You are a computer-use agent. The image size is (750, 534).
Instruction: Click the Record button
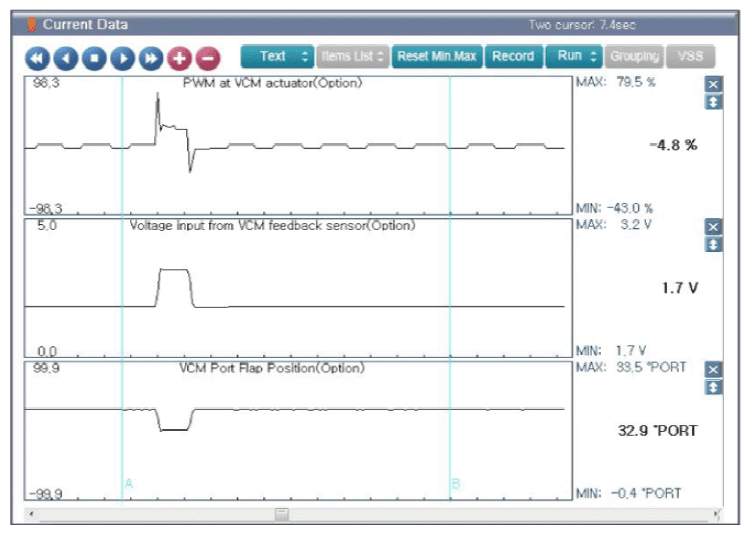tap(514, 56)
